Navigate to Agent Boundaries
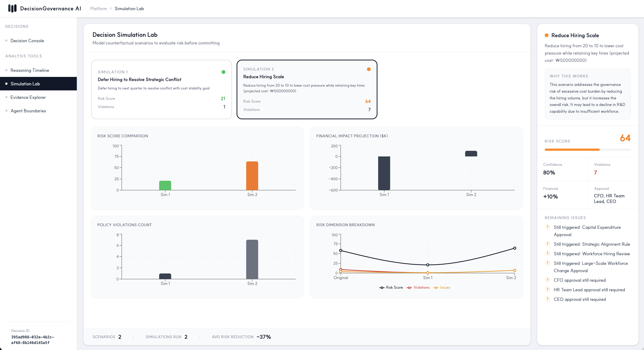644x350 pixels. pos(39,111)
